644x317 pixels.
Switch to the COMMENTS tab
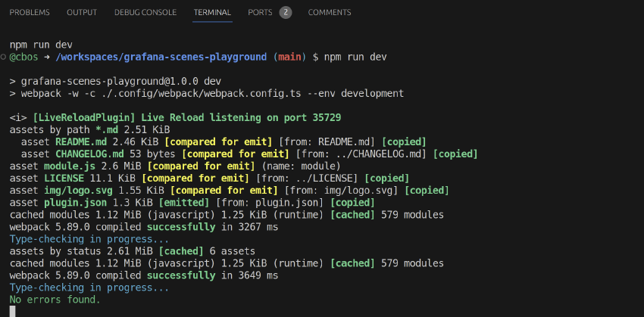pyautogui.click(x=329, y=12)
